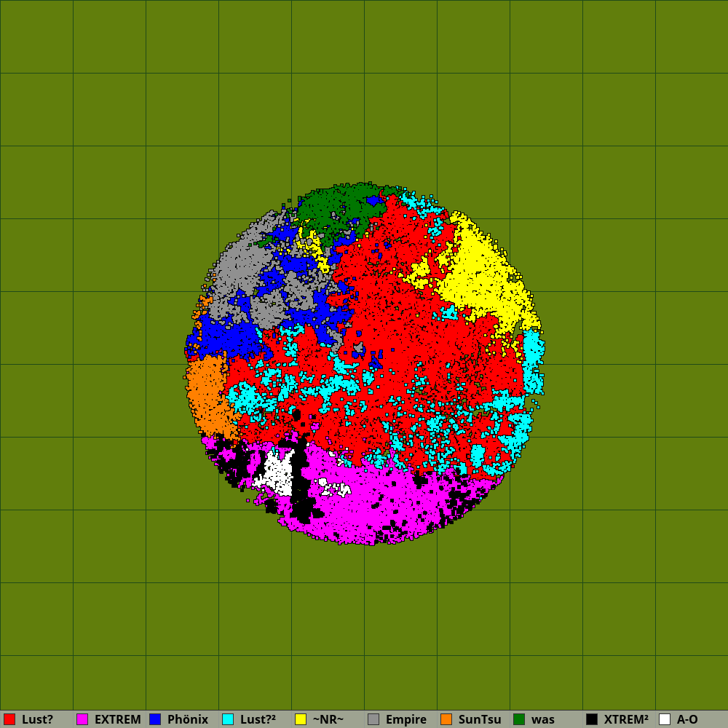
Task: Select the 'Lust?' legend label
Action: tap(37, 719)
